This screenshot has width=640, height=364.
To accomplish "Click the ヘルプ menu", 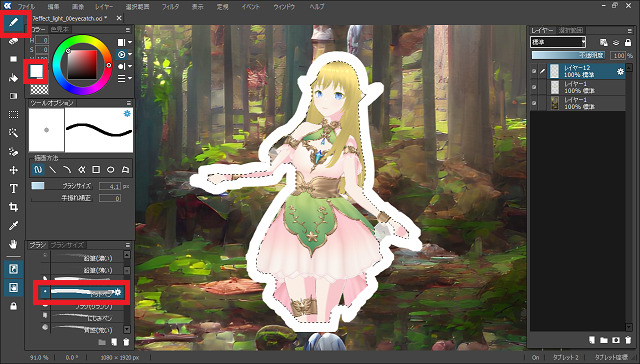I will (x=317, y=7).
